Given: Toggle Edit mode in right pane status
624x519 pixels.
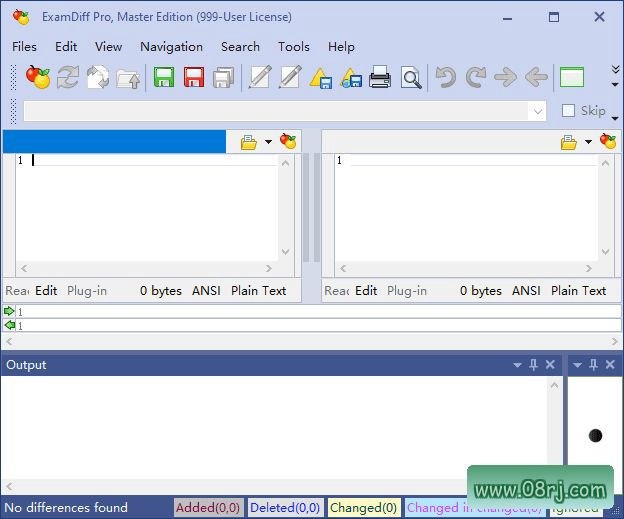Looking at the screenshot, I should tap(366, 291).
